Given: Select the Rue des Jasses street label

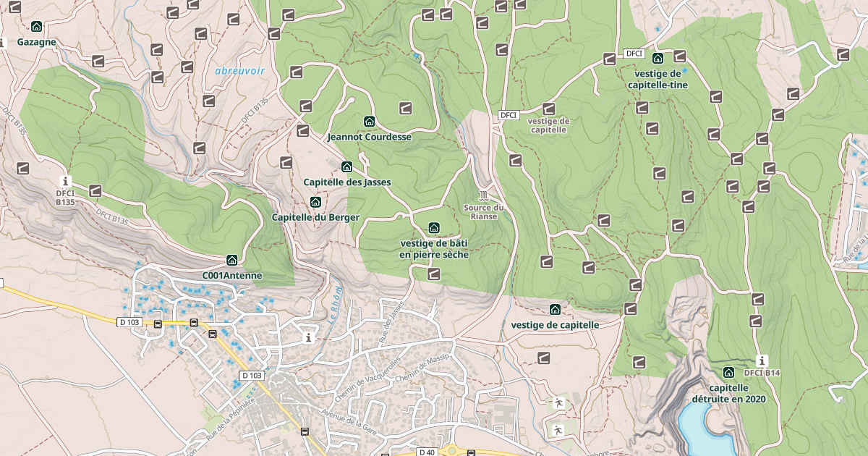Looking at the screenshot, I should pos(391,321).
